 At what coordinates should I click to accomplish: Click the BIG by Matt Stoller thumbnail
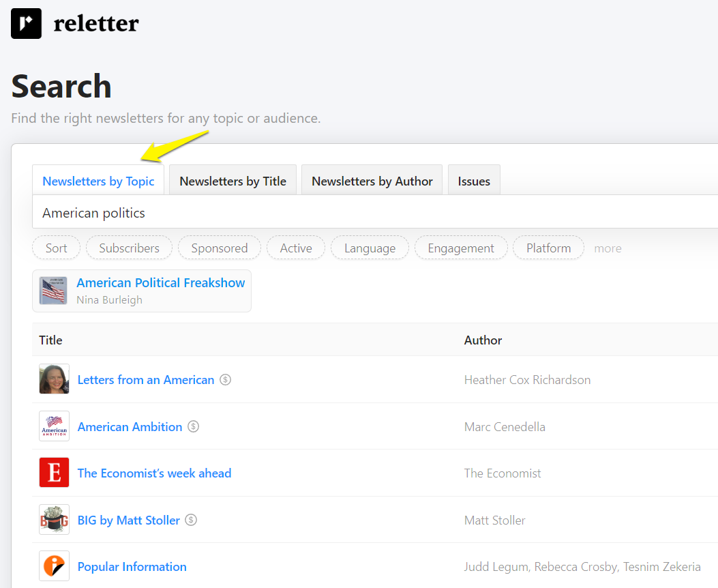coord(54,519)
